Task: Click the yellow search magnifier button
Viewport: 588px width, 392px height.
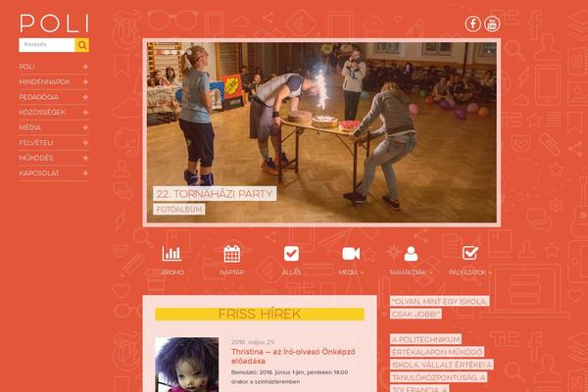Action: pyautogui.click(x=82, y=45)
